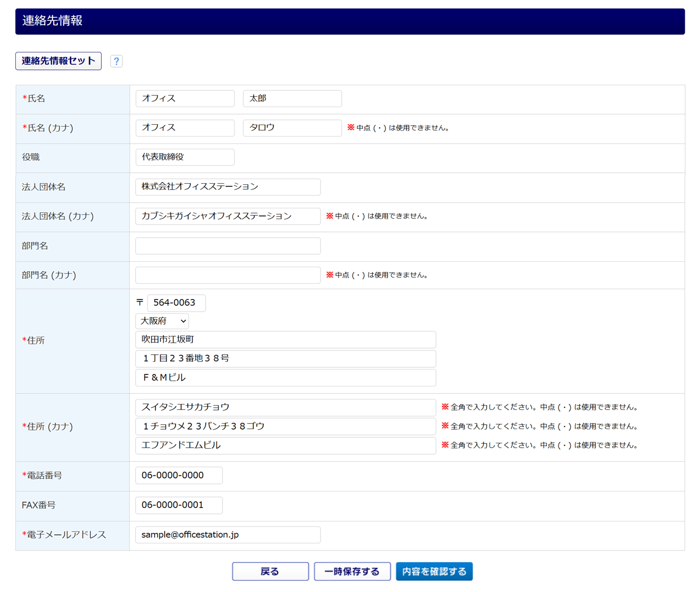
Task: Click the 法人団体名 field 株式会社オフィスステーション
Action: click(x=227, y=187)
